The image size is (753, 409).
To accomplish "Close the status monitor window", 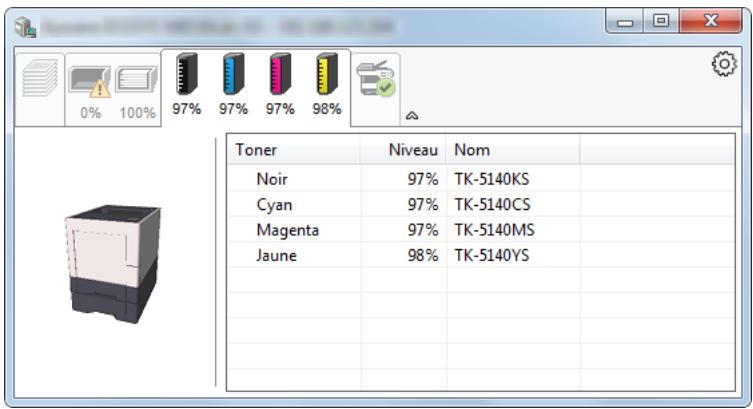I will 711,22.
